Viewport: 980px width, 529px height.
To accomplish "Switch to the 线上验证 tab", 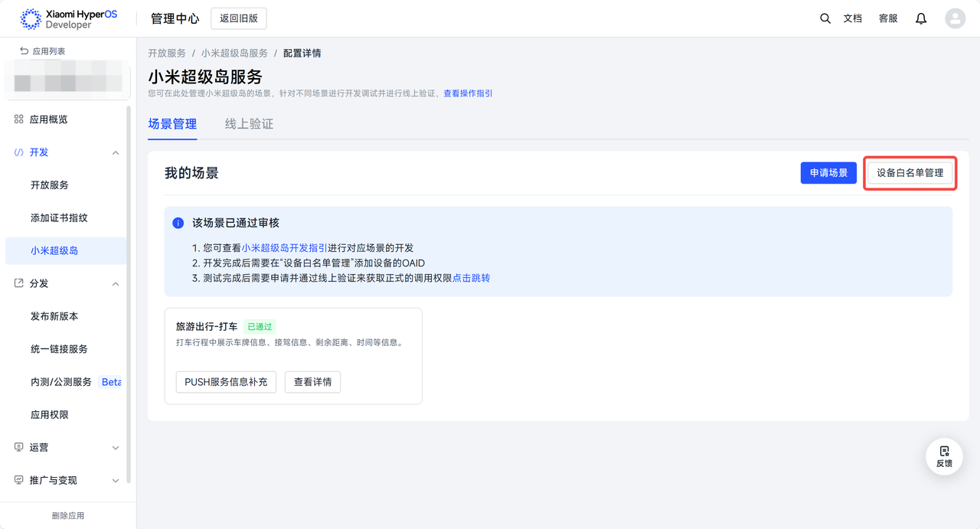I will 249,124.
